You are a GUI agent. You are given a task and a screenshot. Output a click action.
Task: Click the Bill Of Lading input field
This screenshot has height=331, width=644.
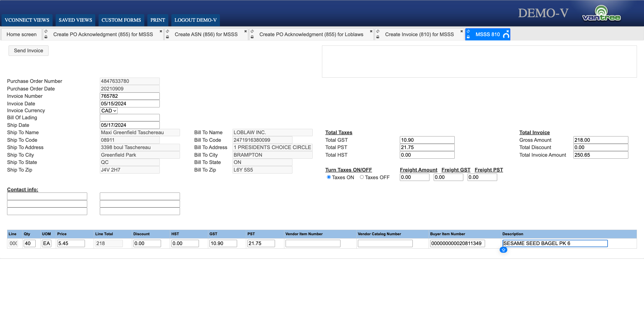130,118
